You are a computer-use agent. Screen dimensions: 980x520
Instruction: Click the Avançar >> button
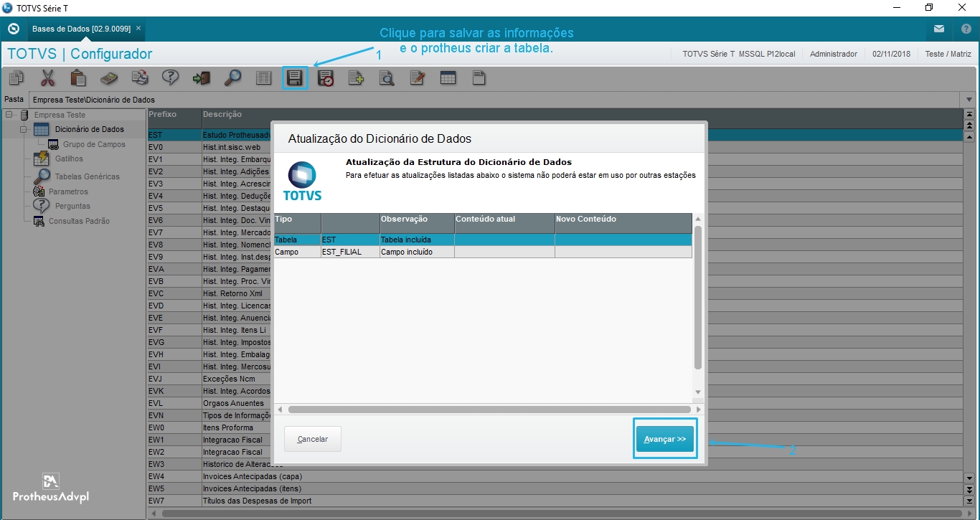665,439
